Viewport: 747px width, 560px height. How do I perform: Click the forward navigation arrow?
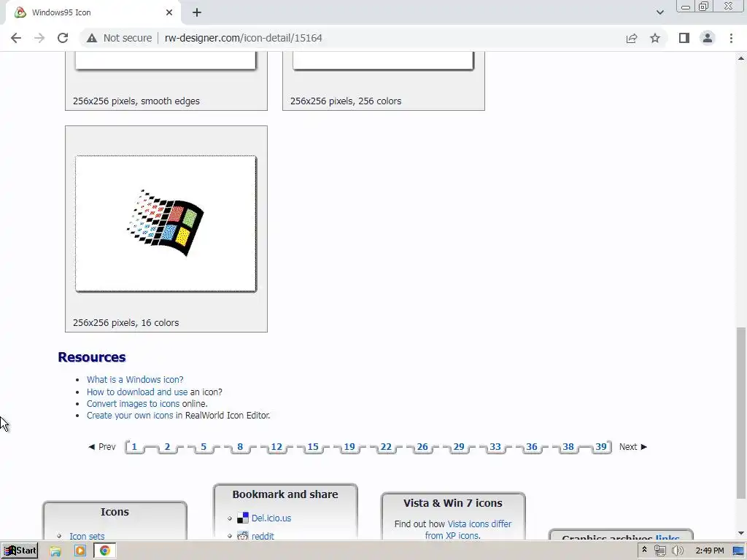pyautogui.click(x=39, y=38)
